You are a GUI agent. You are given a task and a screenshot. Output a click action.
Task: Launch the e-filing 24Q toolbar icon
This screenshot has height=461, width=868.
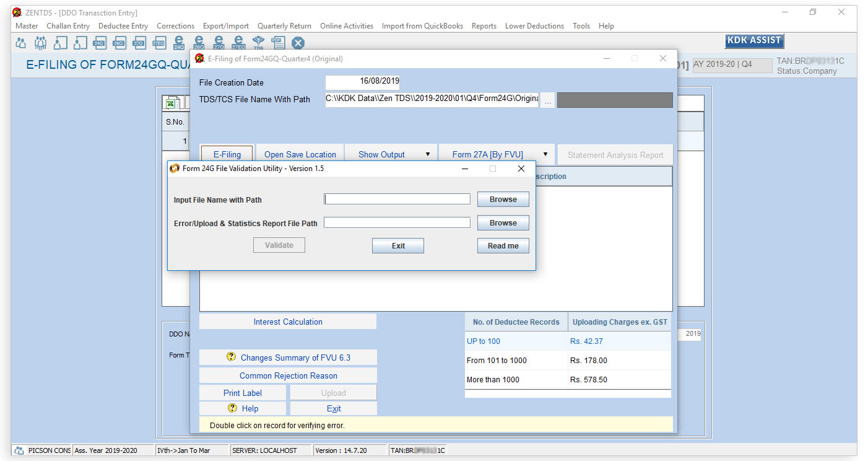pyautogui.click(x=179, y=43)
